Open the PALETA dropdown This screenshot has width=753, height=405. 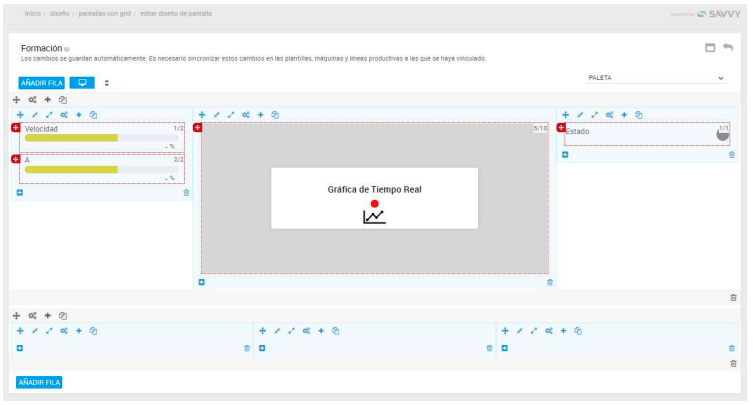[x=656, y=78]
